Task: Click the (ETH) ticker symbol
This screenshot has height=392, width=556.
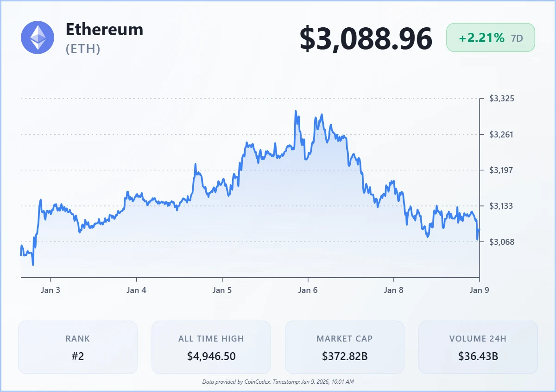Action: 83,49
